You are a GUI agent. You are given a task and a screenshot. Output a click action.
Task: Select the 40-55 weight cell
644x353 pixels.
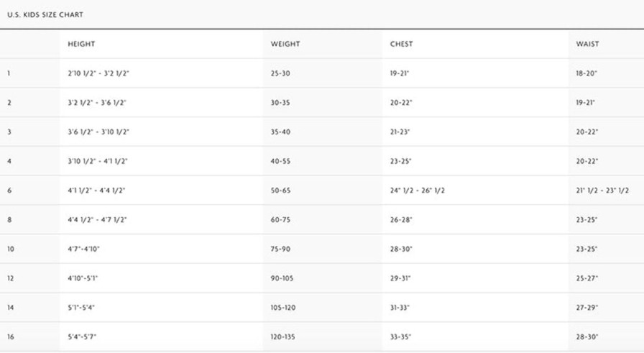280,162
